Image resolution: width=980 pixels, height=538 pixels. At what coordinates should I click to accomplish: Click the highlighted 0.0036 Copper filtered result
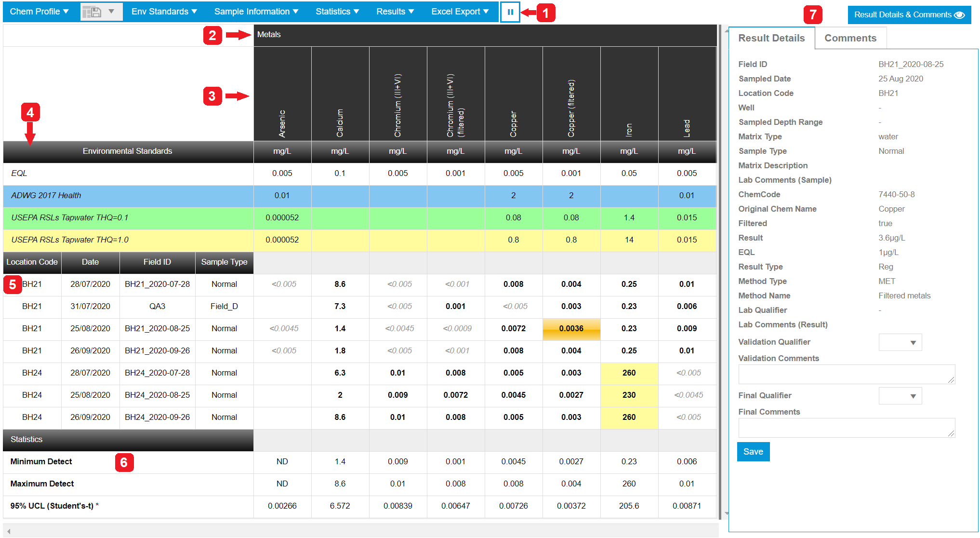coord(571,329)
